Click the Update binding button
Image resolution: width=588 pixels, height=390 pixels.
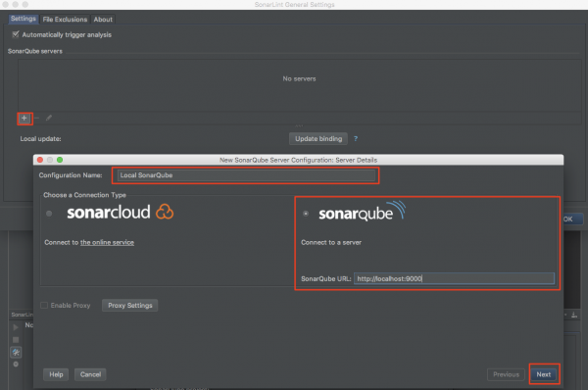pos(318,138)
